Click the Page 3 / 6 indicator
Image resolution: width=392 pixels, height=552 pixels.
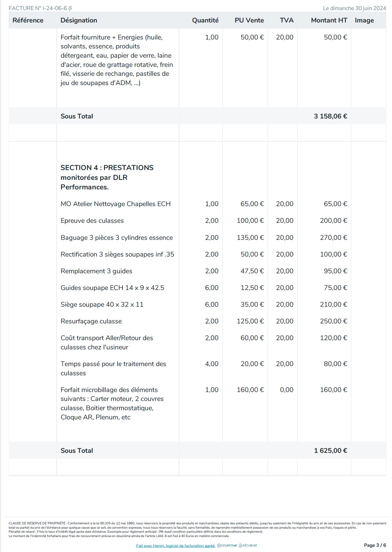point(375,545)
